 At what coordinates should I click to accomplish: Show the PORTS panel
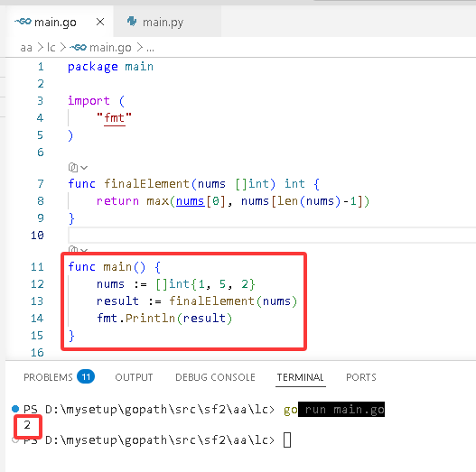click(x=361, y=377)
